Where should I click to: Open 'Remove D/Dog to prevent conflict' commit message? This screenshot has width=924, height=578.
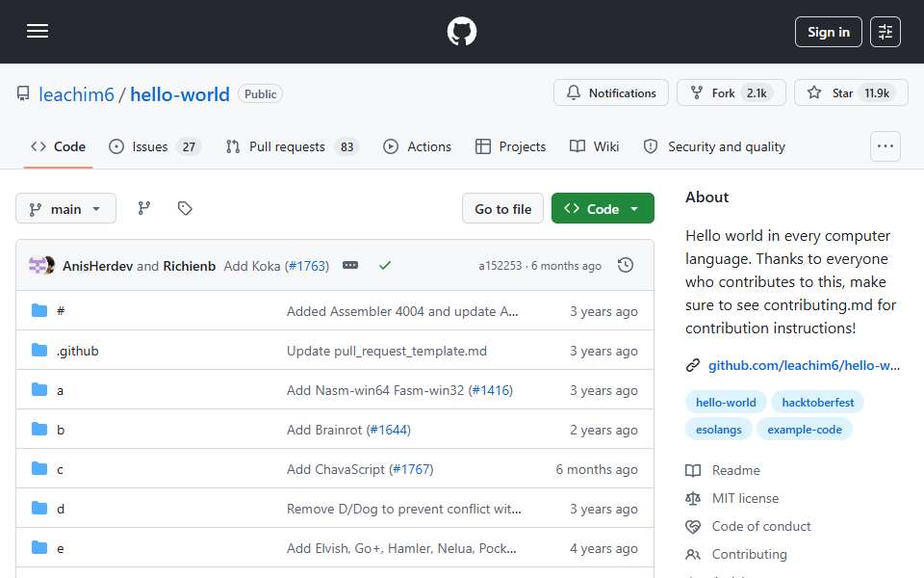[x=403, y=509]
